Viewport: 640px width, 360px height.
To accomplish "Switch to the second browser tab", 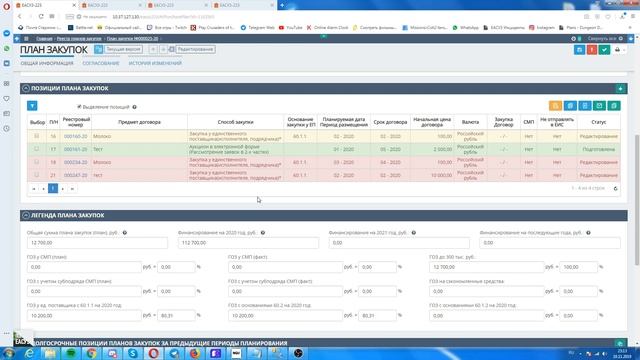I will (111, 5).
